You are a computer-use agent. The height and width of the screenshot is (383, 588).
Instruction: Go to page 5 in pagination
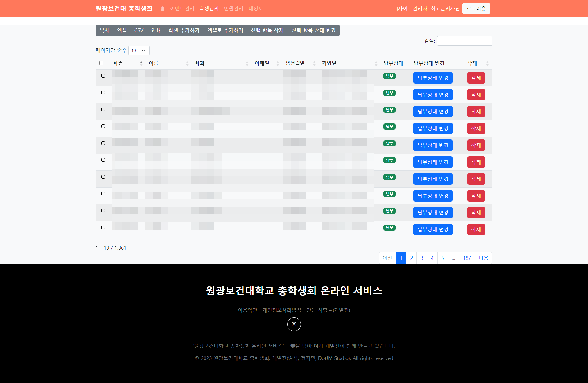(443, 258)
